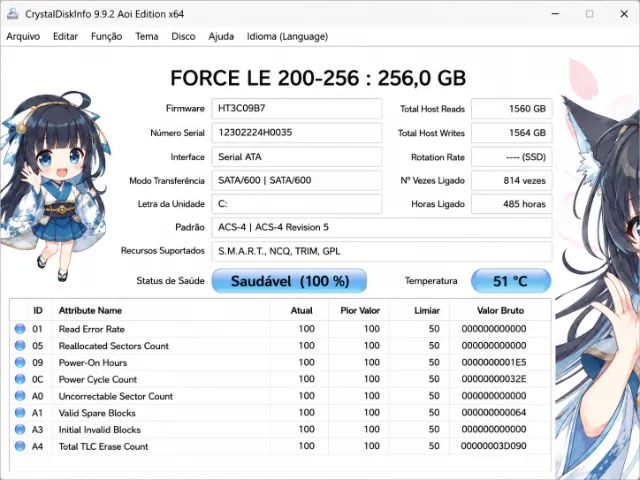This screenshot has width=640, height=480.
Task: Click the Horas Ligado value 485 horas
Action: (x=511, y=204)
